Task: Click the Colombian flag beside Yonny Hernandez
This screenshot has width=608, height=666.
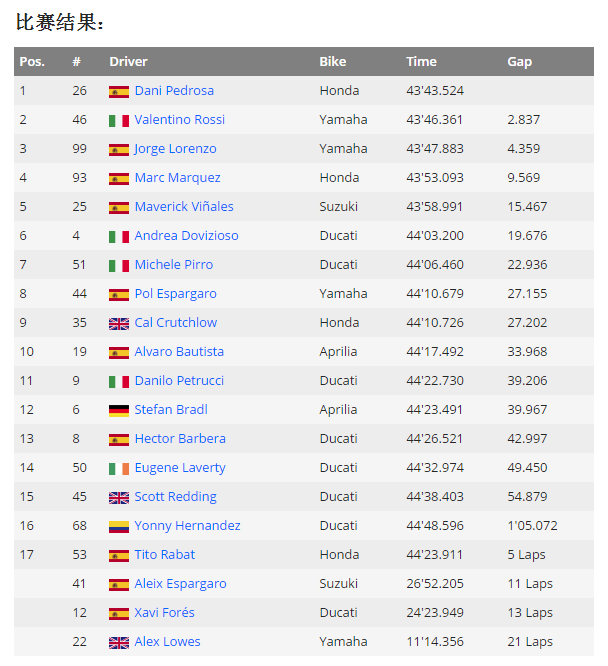Action: (x=119, y=526)
